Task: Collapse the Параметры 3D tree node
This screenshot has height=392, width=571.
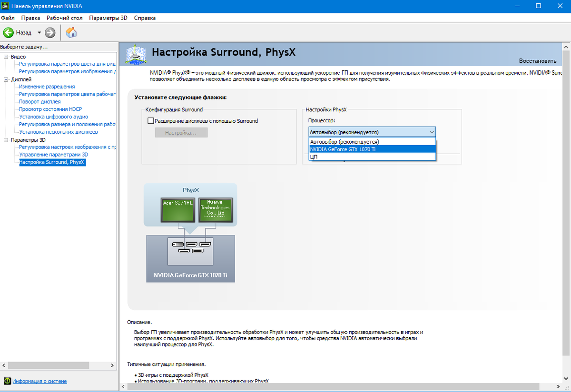Action: tap(6, 140)
